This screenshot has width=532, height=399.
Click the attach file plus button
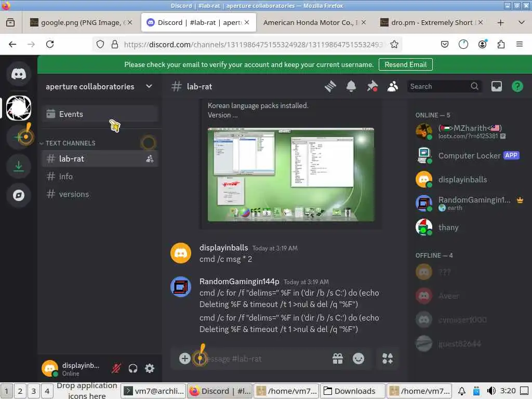click(x=184, y=358)
